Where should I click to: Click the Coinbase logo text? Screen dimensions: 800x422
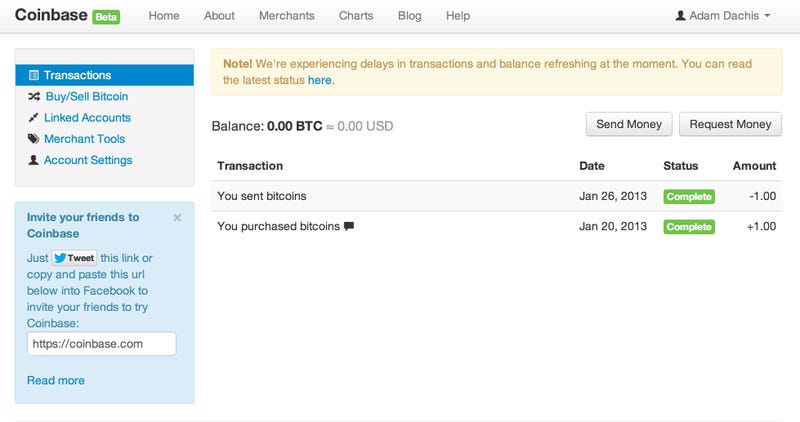click(x=51, y=15)
